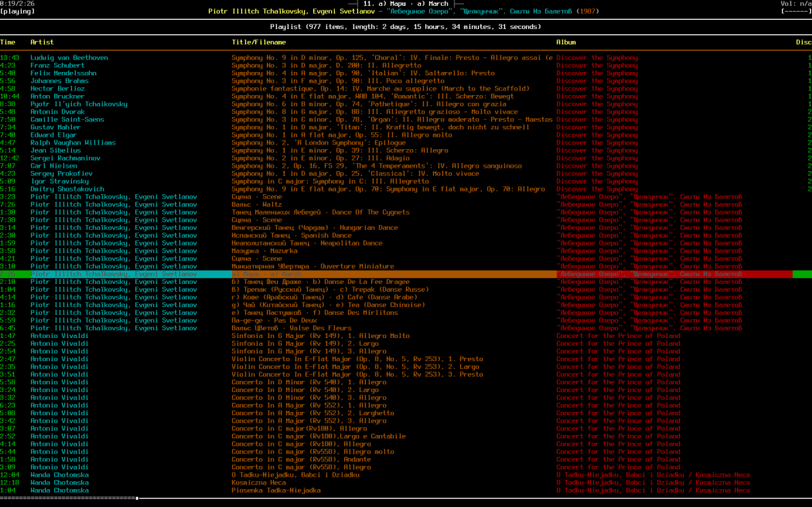Click the playback mode flags bracket indicator
812x507 pixels.
pos(796,11)
